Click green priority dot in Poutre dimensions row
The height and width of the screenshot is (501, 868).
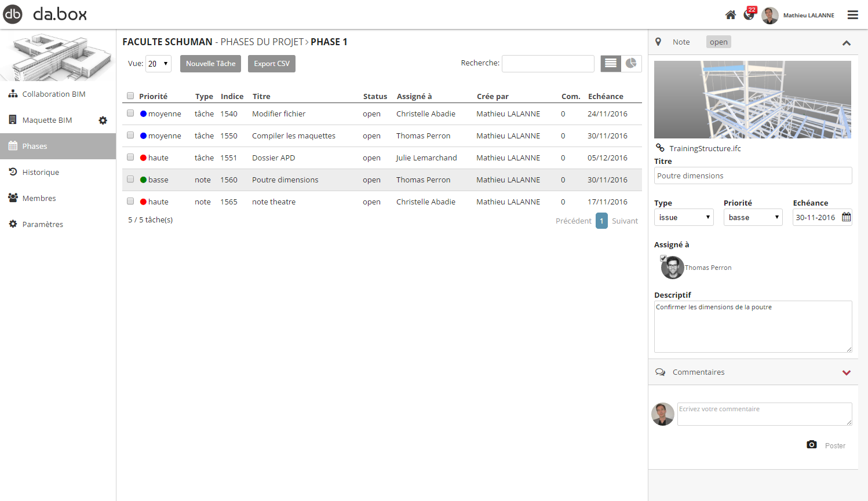pos(143,180)
